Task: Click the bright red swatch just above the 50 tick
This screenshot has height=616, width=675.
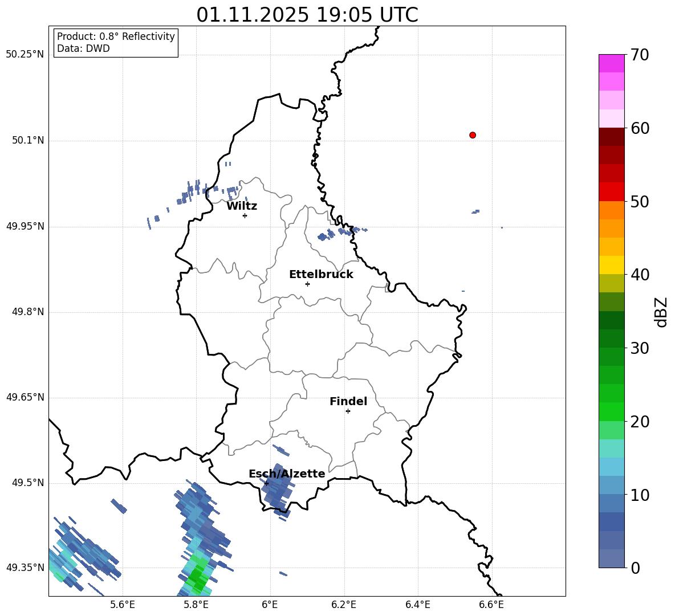Action: click(x=611, y=192)
